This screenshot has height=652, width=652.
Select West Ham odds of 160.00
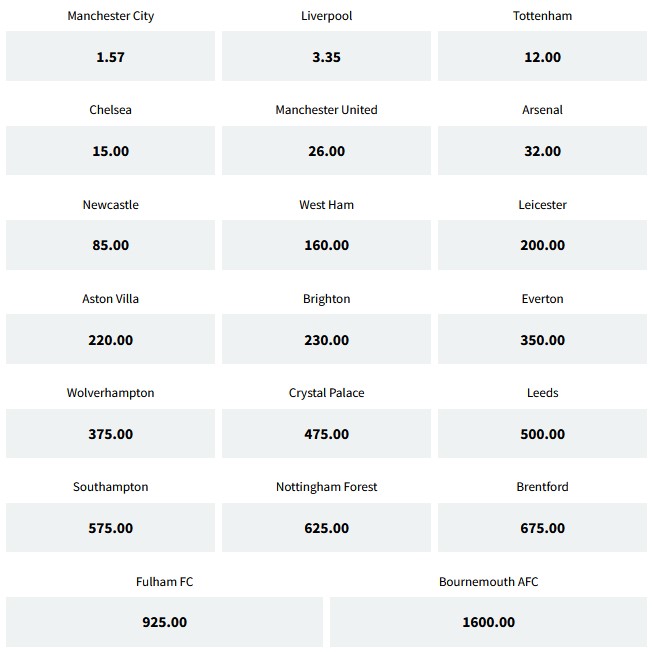pyautogui.click(x=326, y=245)
